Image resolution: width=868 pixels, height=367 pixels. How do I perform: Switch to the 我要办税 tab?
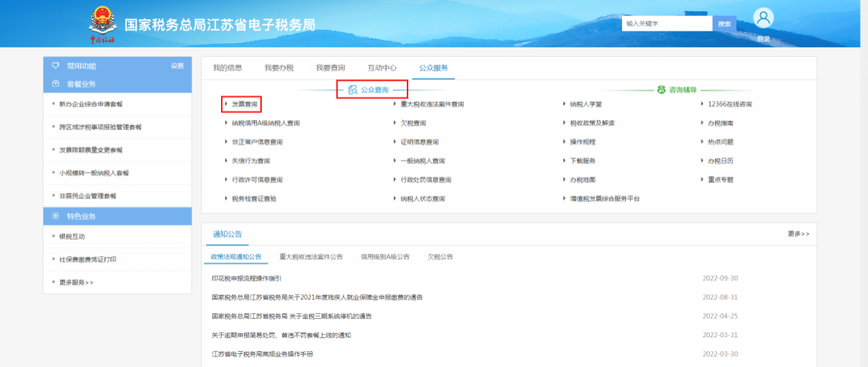click(x=279, y=68)
